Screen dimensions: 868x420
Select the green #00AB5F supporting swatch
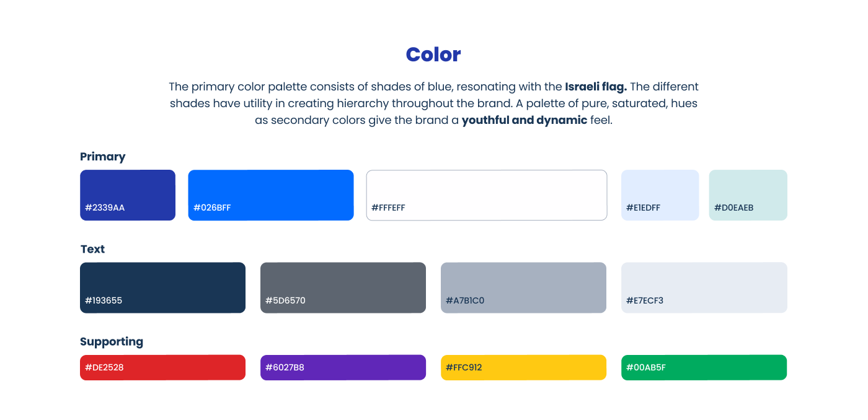coord(704,367)
